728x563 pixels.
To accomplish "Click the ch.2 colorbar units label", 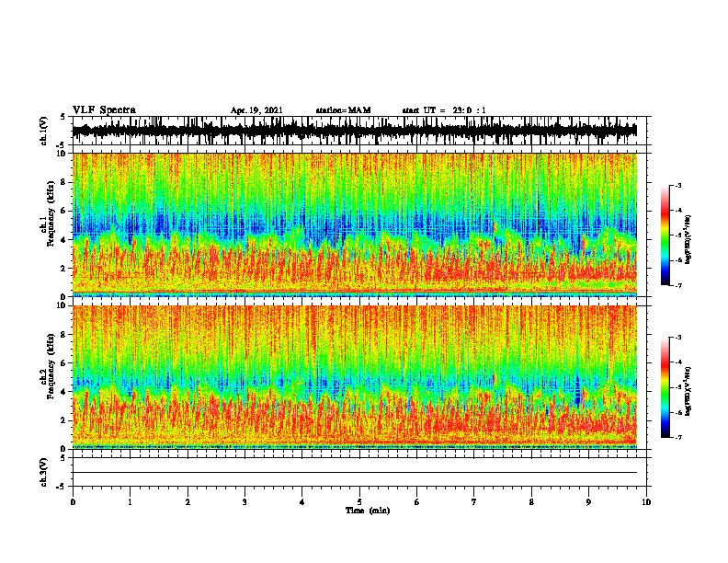I will 688,391.
